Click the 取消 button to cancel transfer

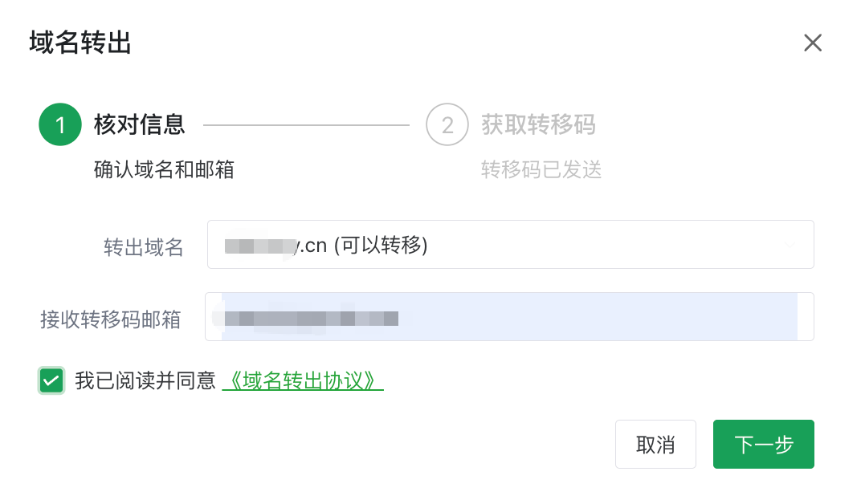point(655,444)
